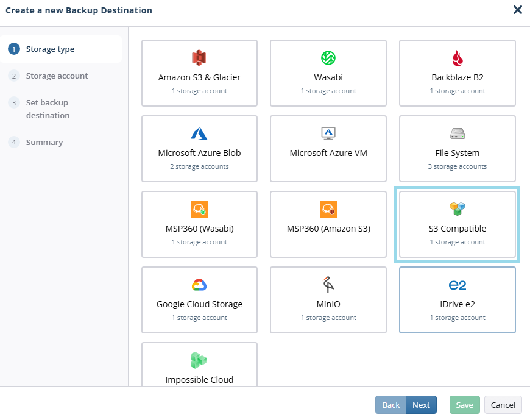530x420 pixels.
Task: Close the Backup Destination dialog
Action: (x=517, y=10)
